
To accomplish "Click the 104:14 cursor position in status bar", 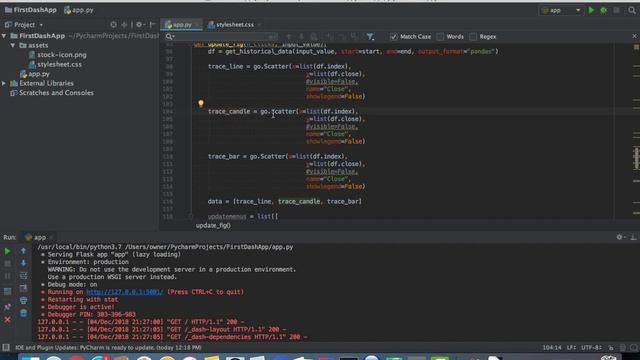I will tap(552, 348).
